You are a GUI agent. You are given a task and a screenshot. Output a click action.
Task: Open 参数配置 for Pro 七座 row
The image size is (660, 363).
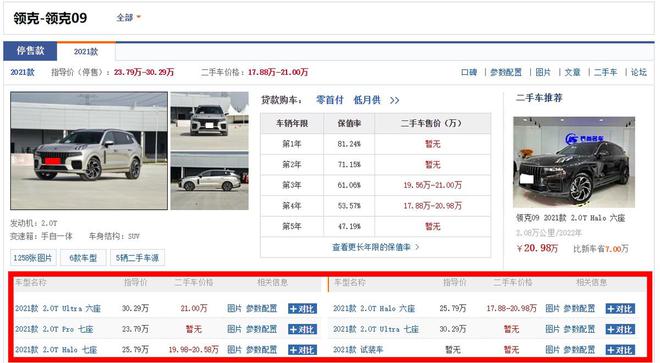[x=261, y=329]
